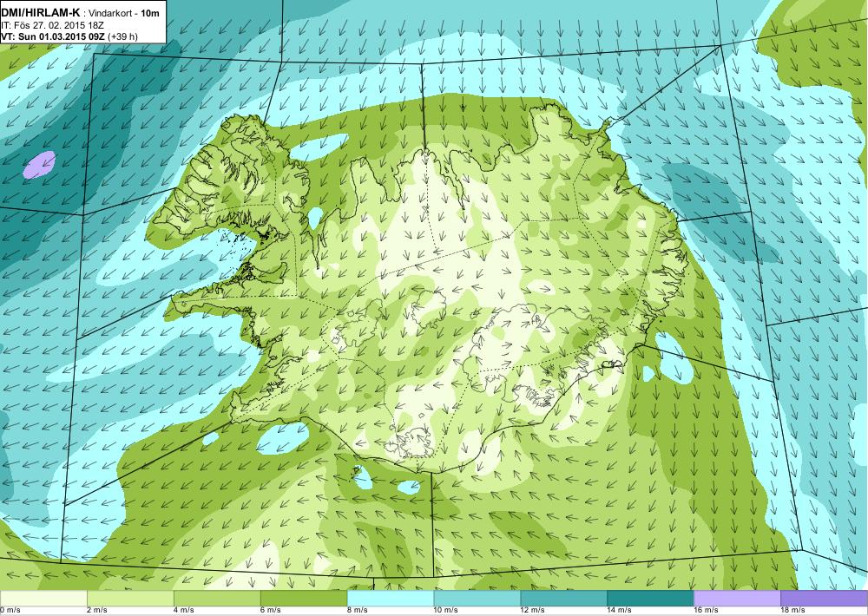Viewport: 868px width, 616px height.
Task: Click the '16 m/s' legend label
Action: [x=707, y=611]
